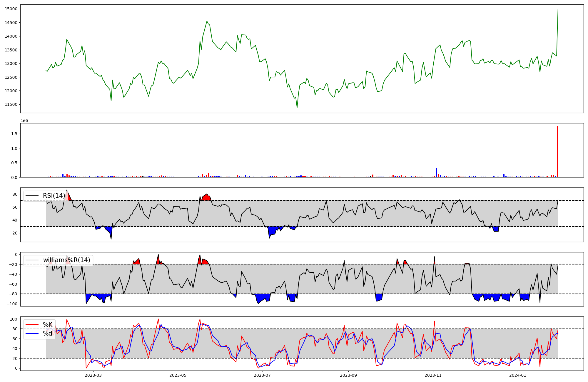Click the 11500 price axis label
The image size is (588, 382).
coord(11,104)
